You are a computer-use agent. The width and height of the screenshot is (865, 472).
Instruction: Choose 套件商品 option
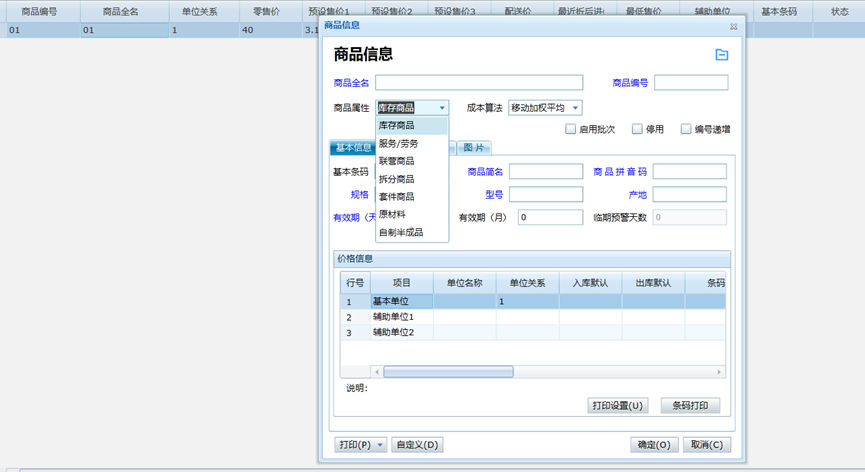click(412, 196)
